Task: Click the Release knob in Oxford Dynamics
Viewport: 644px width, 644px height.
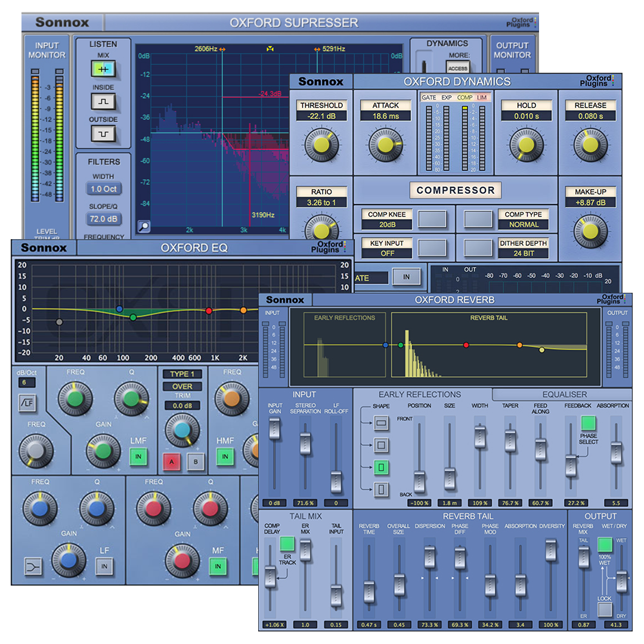Action: point(590,144)
